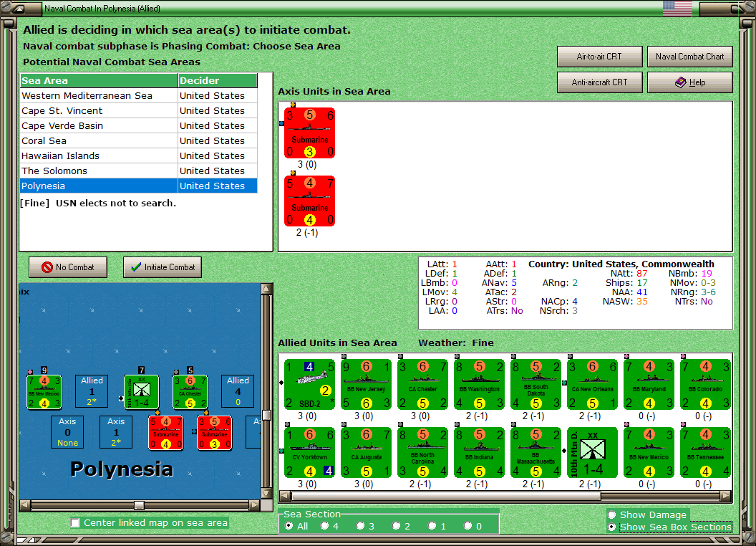Select the SBD-2 aircraft unit counter
The image size is (756, 546).
point(309,384)
